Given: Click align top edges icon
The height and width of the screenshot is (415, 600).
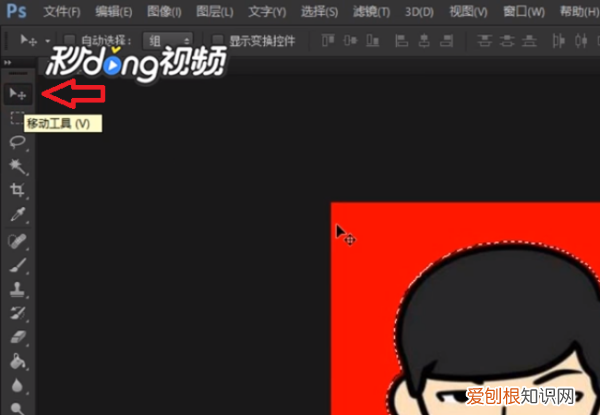Looking at the screenshot, I should click(328, 40).
